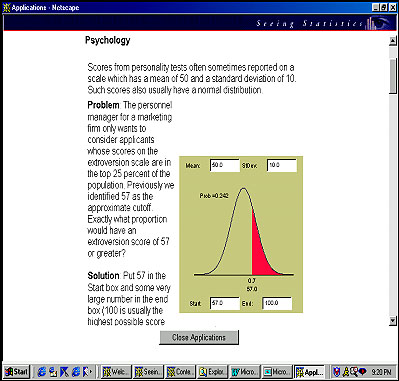The width and height of the screenshot is (399, 381).
Task: Click the fifth quick launch icon
Action: click(87, 372)
